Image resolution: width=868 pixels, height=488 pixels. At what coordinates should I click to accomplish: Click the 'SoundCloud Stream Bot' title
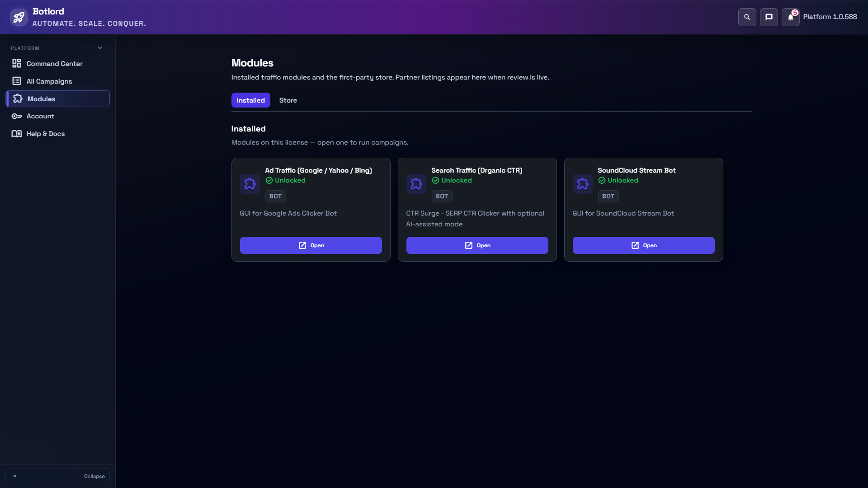[637, 170]
